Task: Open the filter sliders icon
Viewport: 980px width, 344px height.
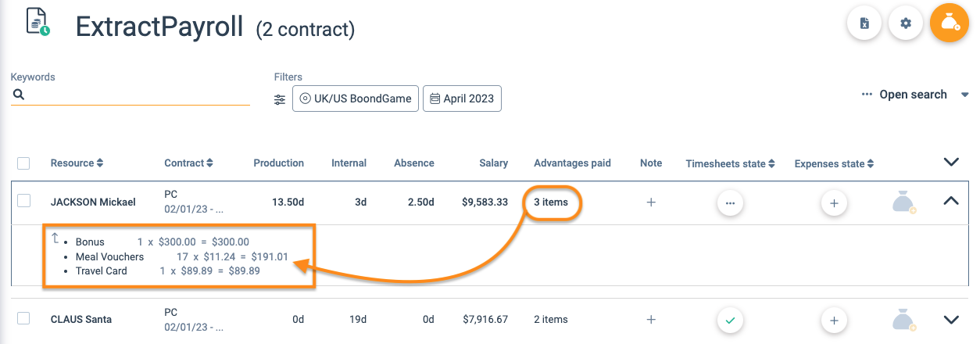Action: point(280,99)
